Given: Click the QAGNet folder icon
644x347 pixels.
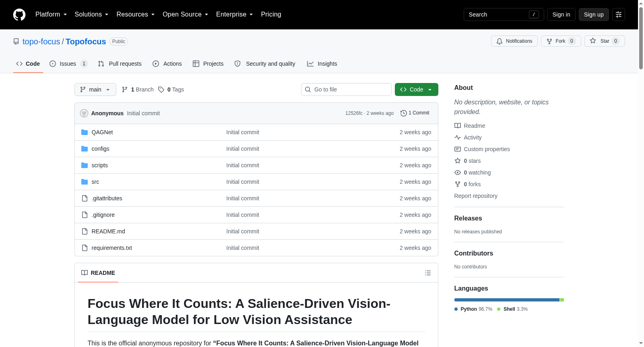Looking at the screenshot, I should (85, 132).
